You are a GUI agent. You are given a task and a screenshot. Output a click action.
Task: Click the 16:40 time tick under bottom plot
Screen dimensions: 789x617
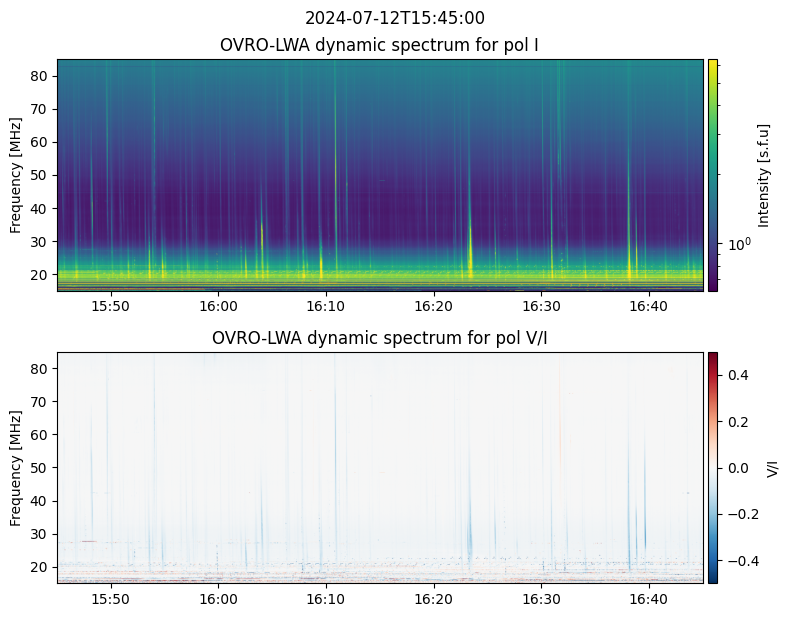coord(648,598)
